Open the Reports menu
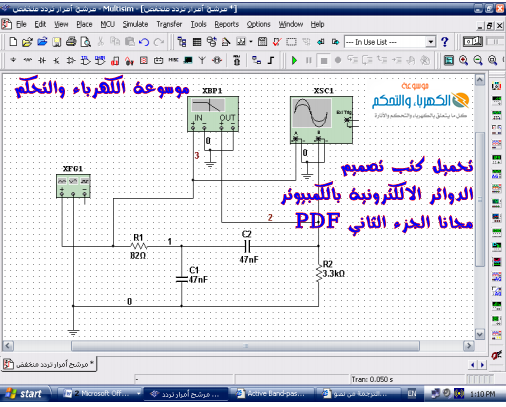The image size is (506, 407). point(227,24)
